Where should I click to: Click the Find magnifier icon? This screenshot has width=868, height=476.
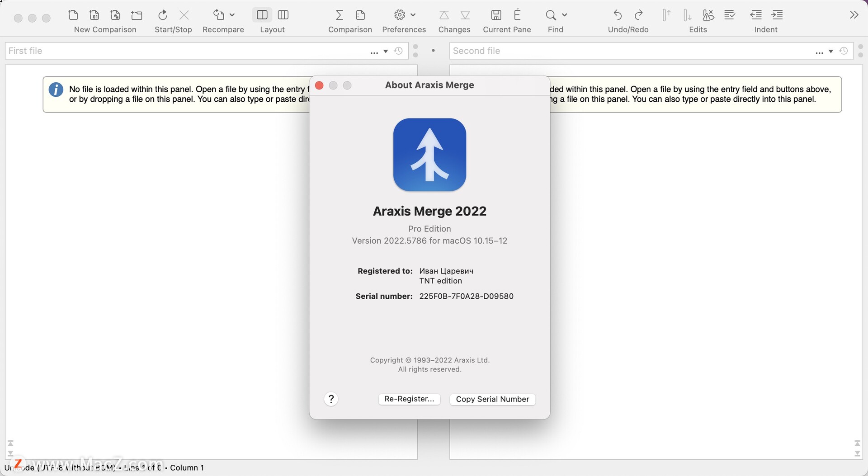click(x=551, y=15)
